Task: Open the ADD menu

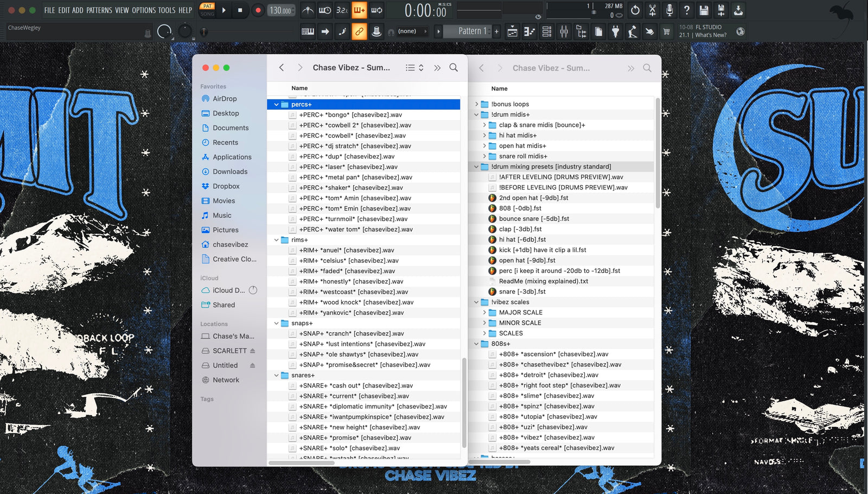Action: [x=78, y=10]
